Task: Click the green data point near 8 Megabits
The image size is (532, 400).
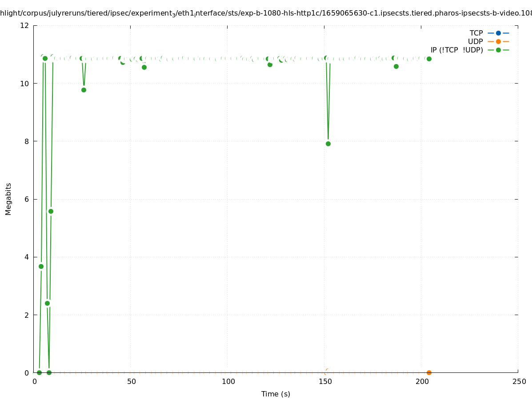Action: [x=328, y=144]
